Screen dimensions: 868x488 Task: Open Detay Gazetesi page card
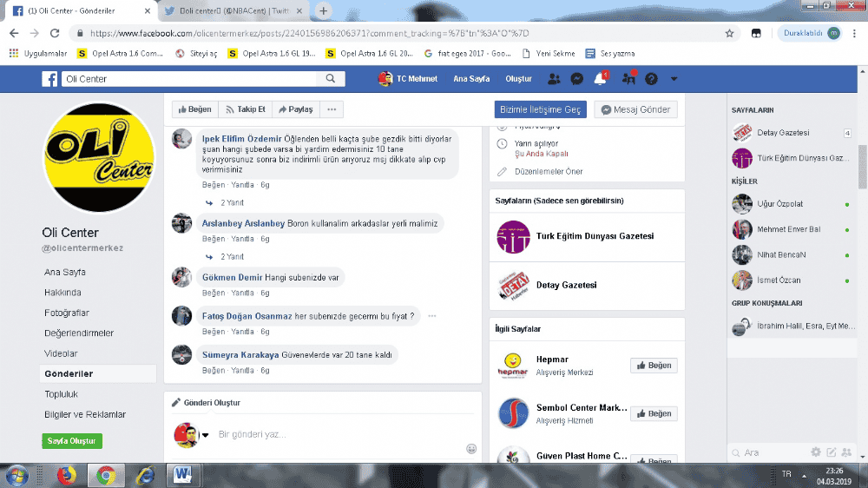(587, 286)
